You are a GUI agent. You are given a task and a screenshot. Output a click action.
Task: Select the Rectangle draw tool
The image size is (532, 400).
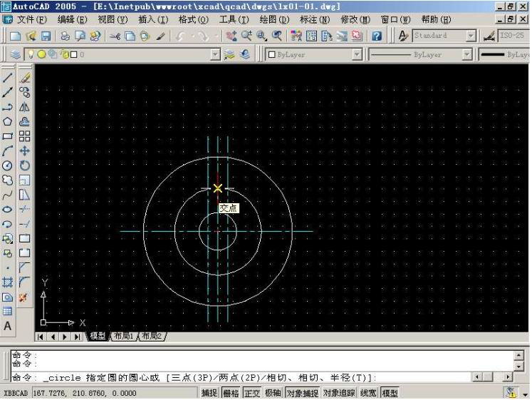(x=7, y=136)
